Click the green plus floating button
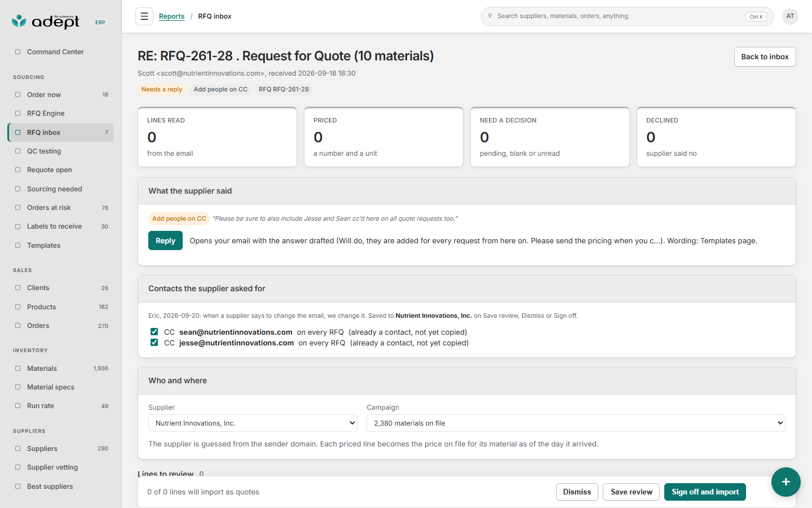Image resolution: width=812 pixels, height=508 pixels. pos(786,482)
